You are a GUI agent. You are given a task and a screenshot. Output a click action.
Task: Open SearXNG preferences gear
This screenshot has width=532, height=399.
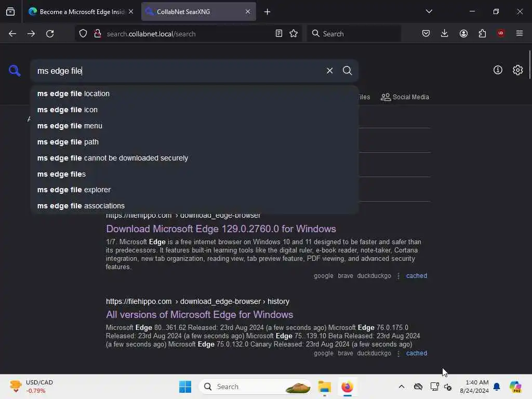(518, 70)
